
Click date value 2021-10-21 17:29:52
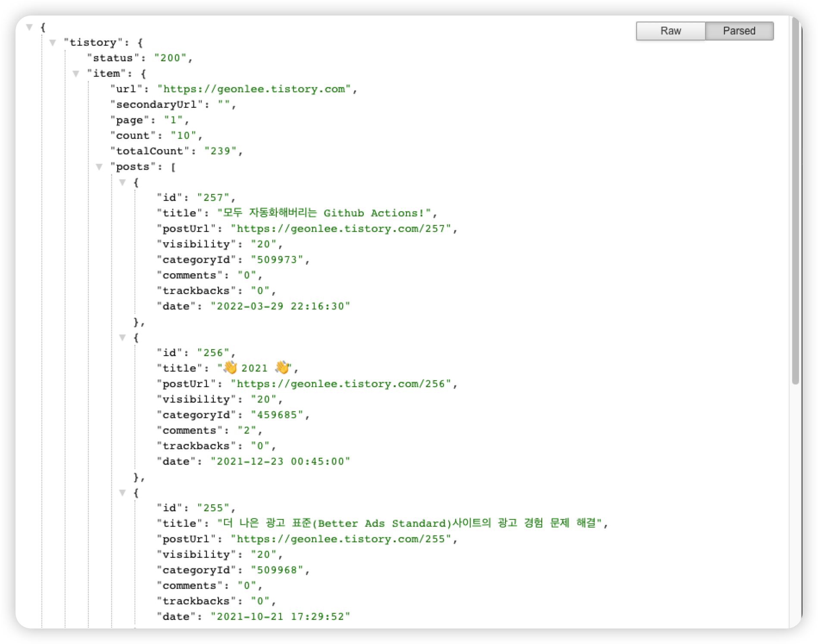280,617
